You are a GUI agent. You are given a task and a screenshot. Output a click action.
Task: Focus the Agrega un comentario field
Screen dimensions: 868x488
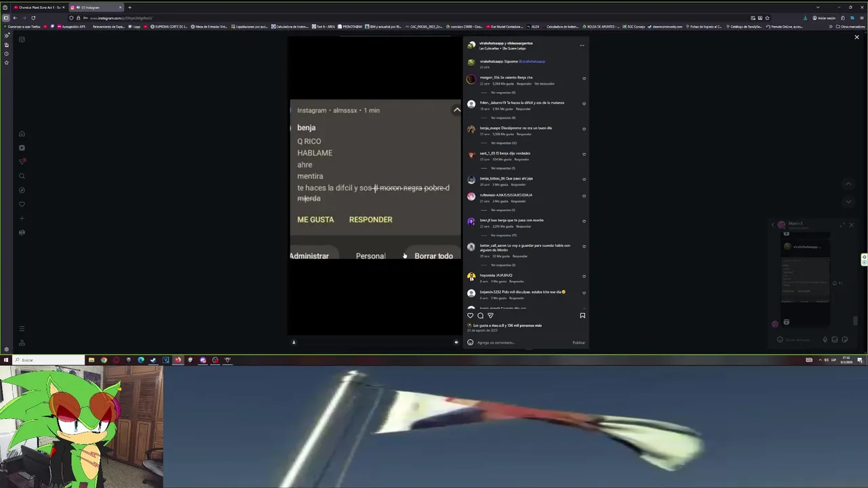coord(522,342)
